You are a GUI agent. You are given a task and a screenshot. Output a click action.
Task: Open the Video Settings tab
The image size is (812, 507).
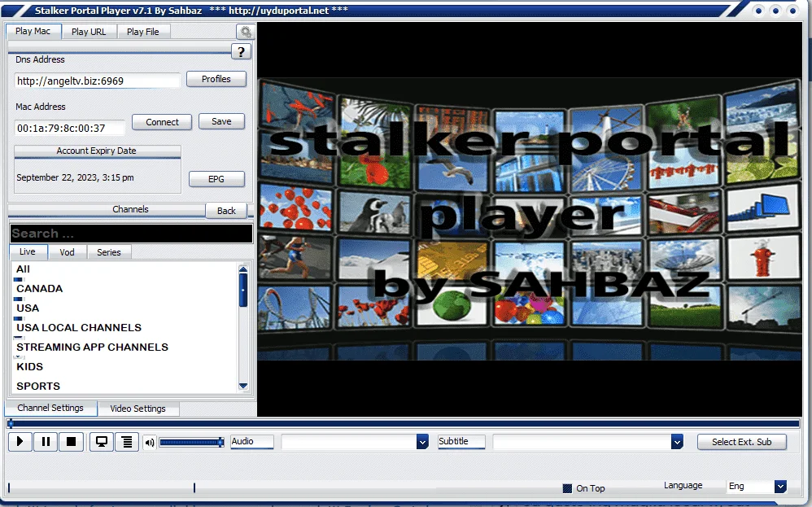click(138, 409)
